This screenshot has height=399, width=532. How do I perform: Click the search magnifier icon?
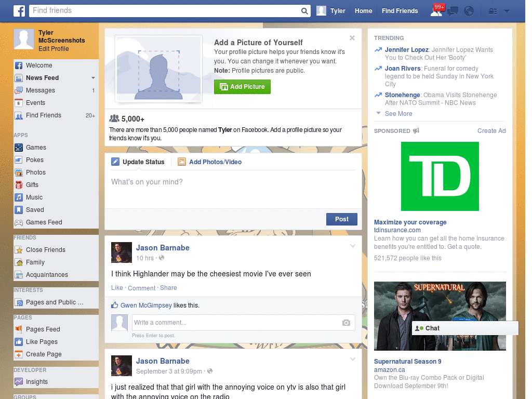click(x=304, y=11)
